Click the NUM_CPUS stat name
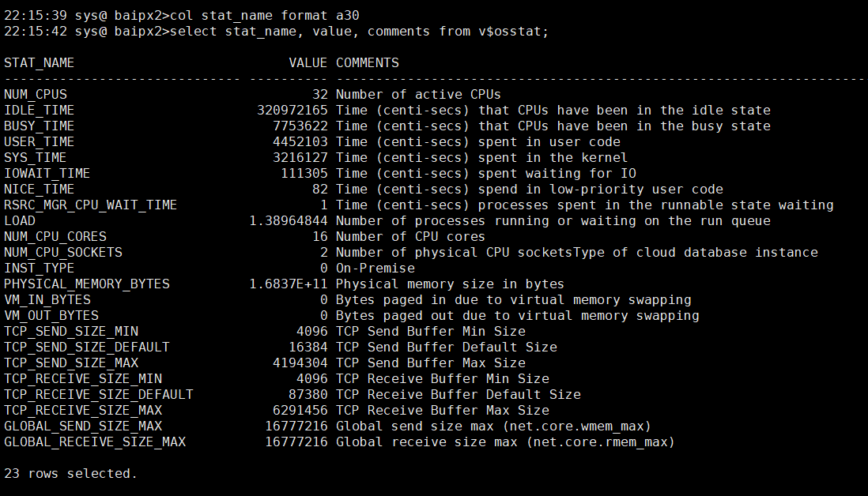This screenshot has height=496, width=868. [35, 94]
